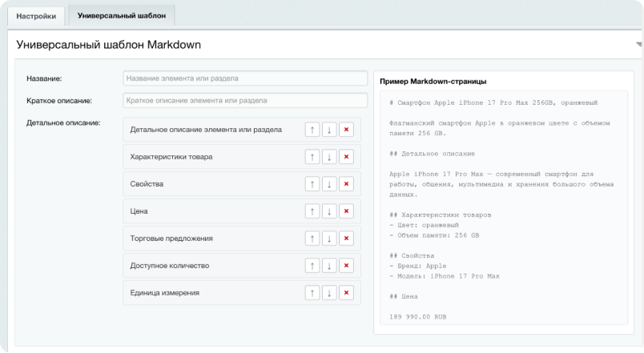Image resolution: width=644 pixels, height=353 pixels.
Task: Remove the 'Цена' block with red X
Action: 346,211
